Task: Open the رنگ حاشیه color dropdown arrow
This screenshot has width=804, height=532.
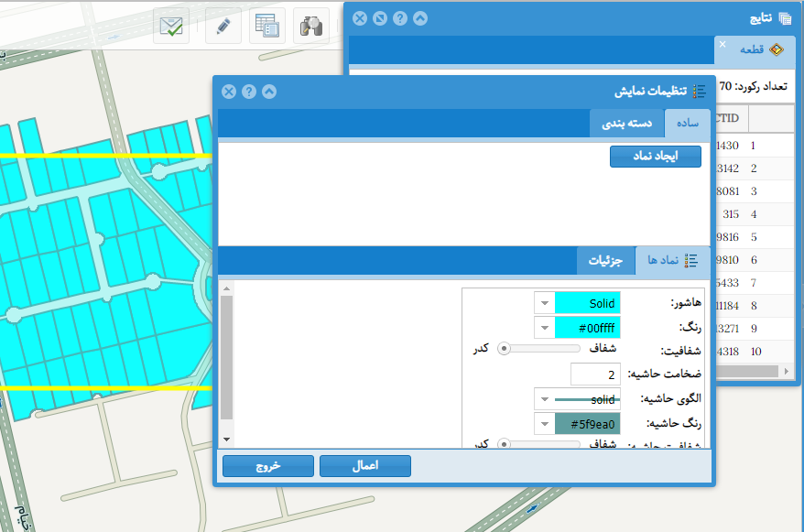Action: point(543,424)
